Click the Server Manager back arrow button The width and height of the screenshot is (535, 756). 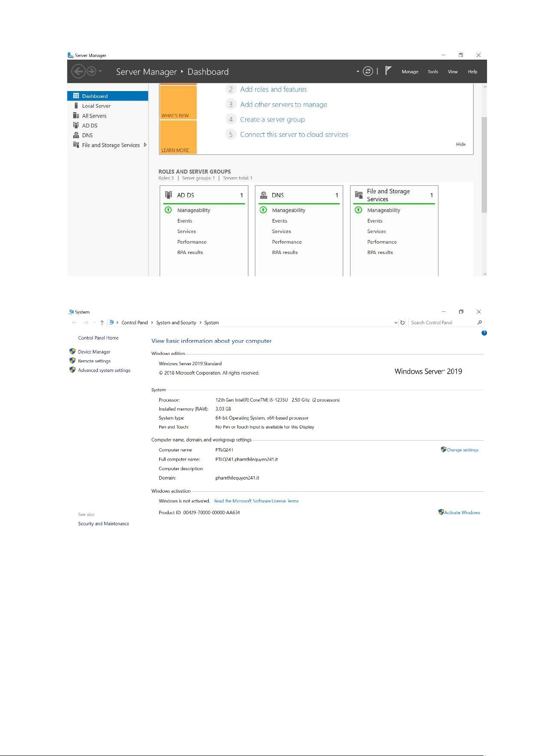pos(78,71)
